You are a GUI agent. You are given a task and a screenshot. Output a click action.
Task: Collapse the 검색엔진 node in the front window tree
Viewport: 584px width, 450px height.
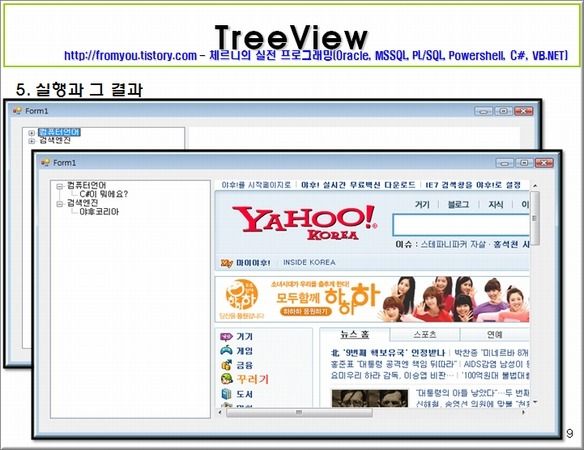click(60, 204)
